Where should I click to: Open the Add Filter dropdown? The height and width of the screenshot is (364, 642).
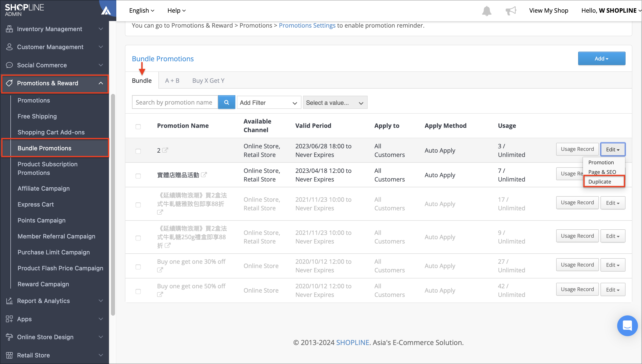tap(269, 102)
